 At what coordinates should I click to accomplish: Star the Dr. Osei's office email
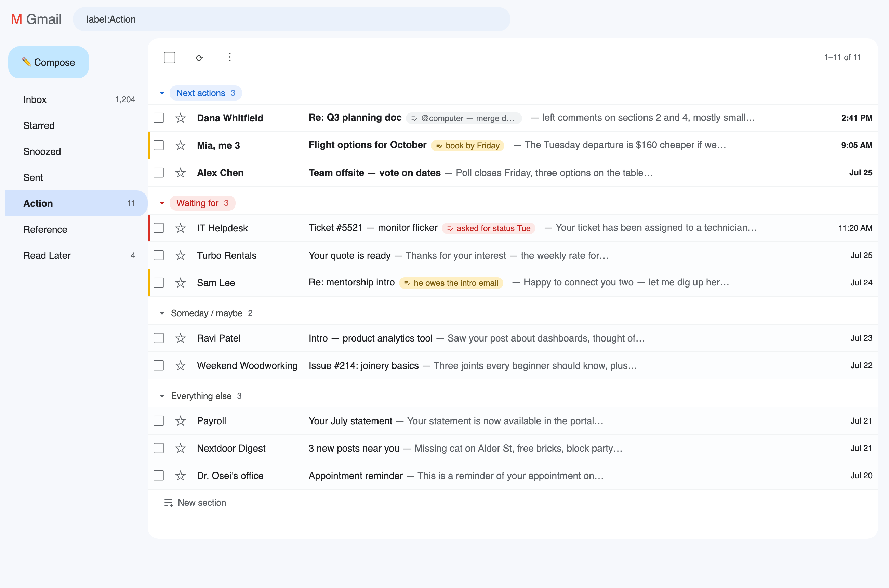(x=181, y=476)
